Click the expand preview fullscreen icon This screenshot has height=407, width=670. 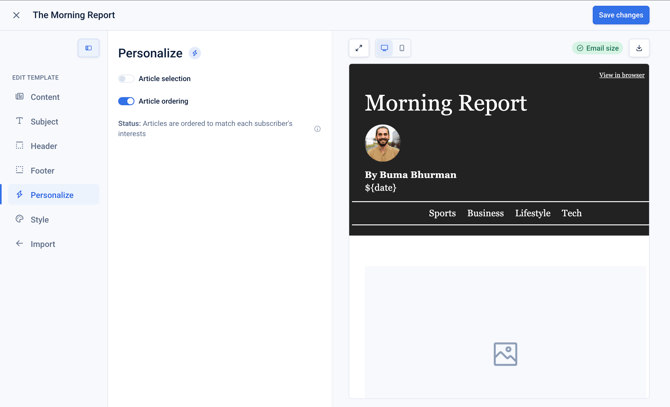(359, 48)
